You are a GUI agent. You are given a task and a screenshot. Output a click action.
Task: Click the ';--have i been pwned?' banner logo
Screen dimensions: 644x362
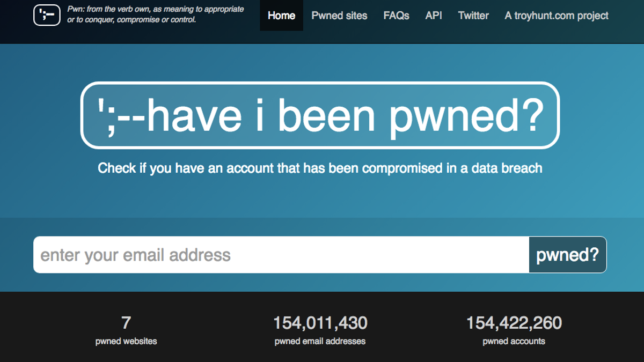point(320,115)
